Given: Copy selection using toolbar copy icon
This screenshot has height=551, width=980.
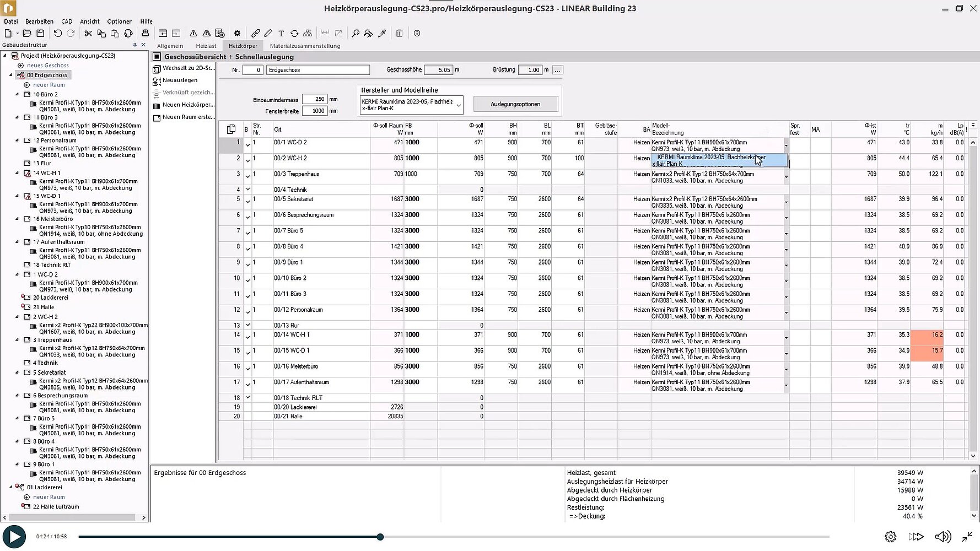Looking at the screenshot, I should click(101, 34).
